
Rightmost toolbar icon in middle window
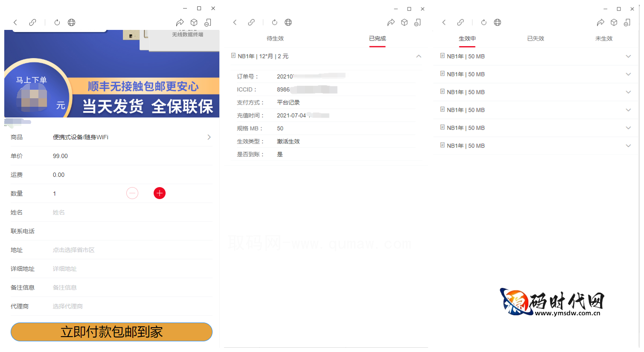pyautogui.click(x=418, y=22)
